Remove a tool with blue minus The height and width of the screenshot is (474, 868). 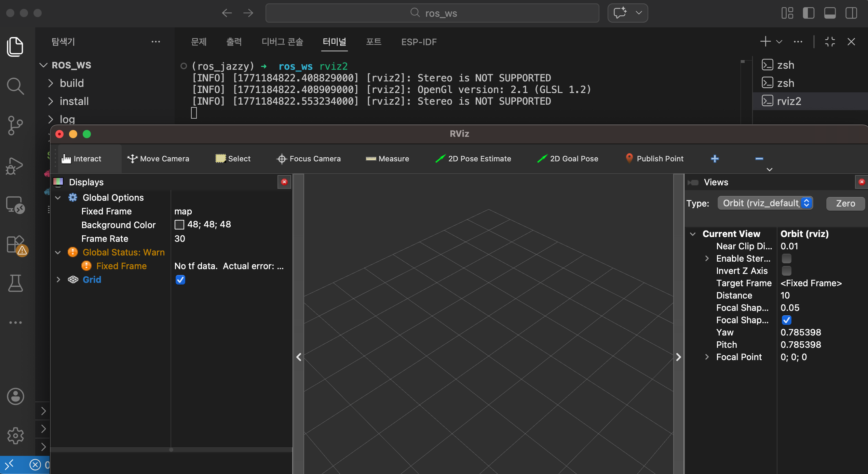click(x=759, y=159)
